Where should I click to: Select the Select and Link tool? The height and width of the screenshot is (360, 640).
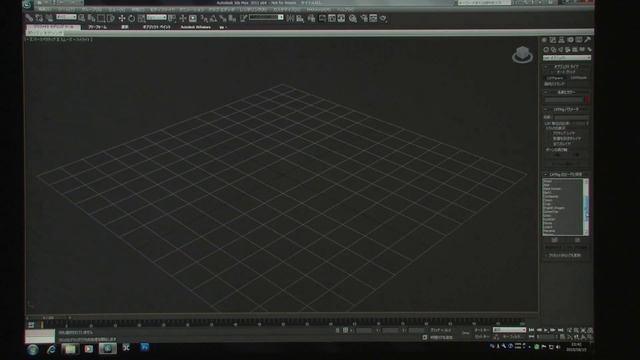[29, 18]
